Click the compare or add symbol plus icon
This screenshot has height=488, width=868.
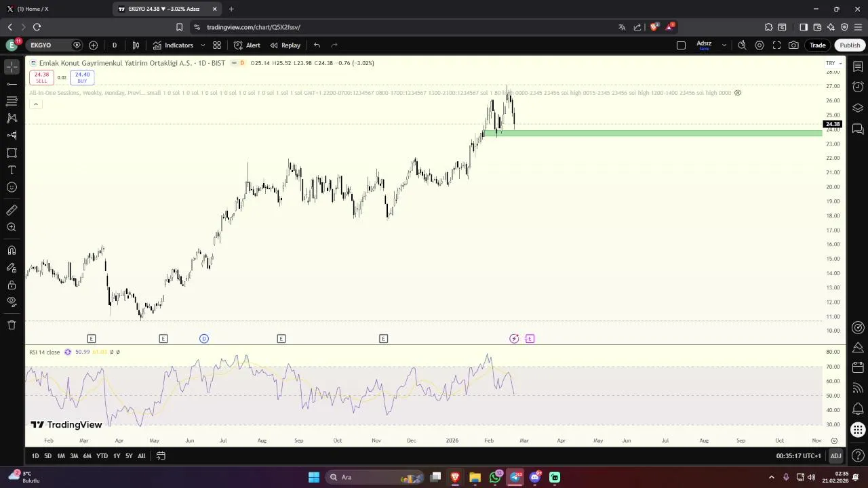93,45
